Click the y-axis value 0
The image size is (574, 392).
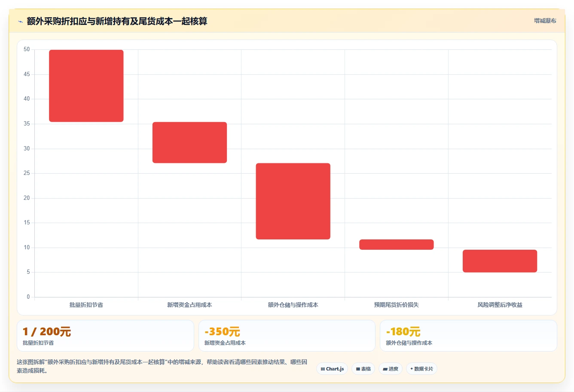pyautogui.click(x=28, y=297)
